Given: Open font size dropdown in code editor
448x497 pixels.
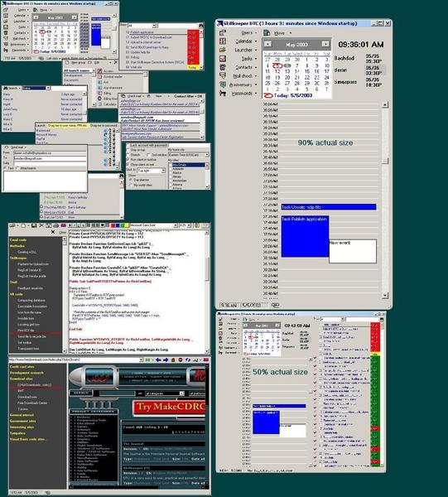Looking at the screenshot, I should (x=189, y=225).
